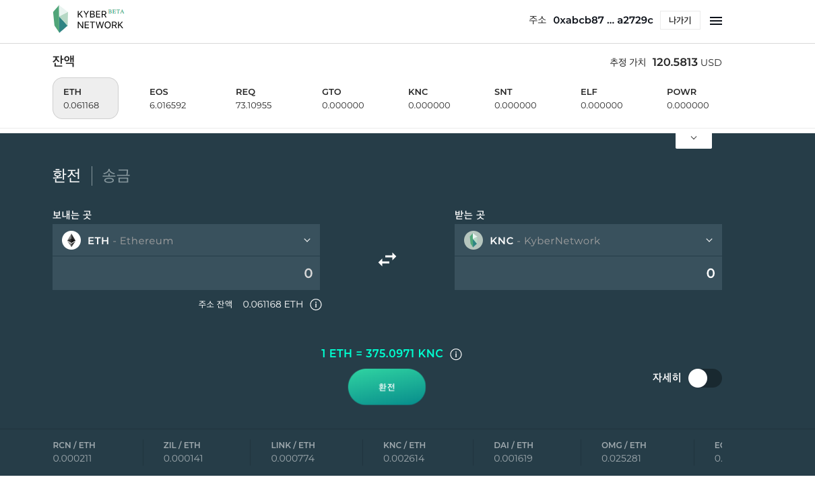Screen dimensions: 815x504
Task: Click the RCN / ETH rate ticker
Action: (x=74, y=452)
